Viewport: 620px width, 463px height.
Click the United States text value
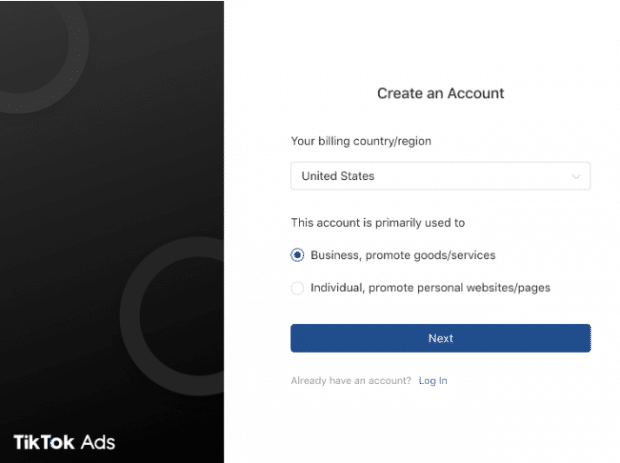click(338, 176)
